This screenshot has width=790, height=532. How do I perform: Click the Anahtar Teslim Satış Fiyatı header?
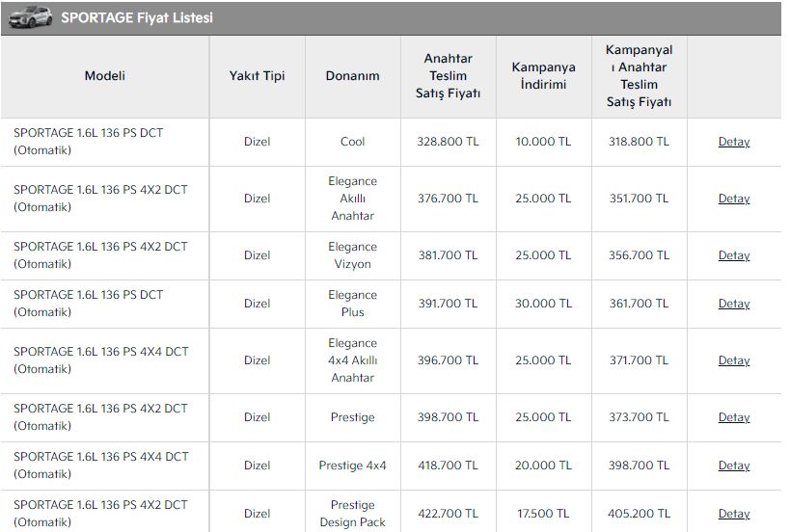point(448,76)
